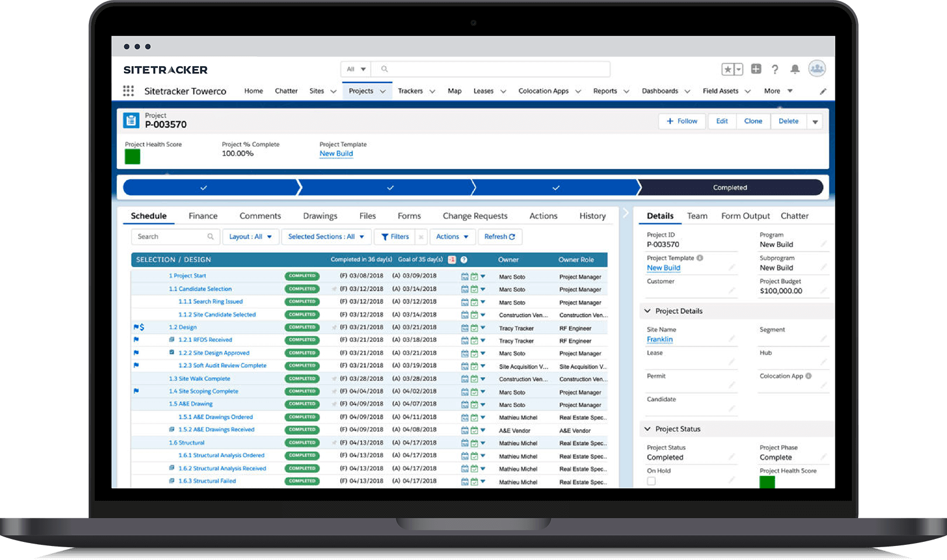Open Salesforce Help with the question mark icon
Image resolution: width=947 pixels, height=560 pixels.
point(775,69)
